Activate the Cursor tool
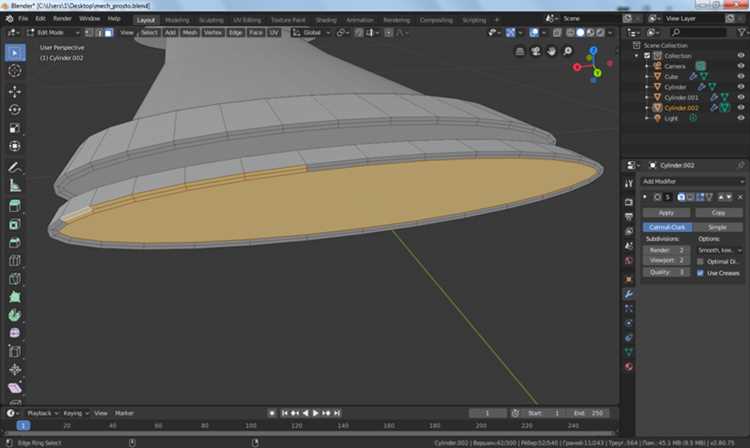 (15, 71)
